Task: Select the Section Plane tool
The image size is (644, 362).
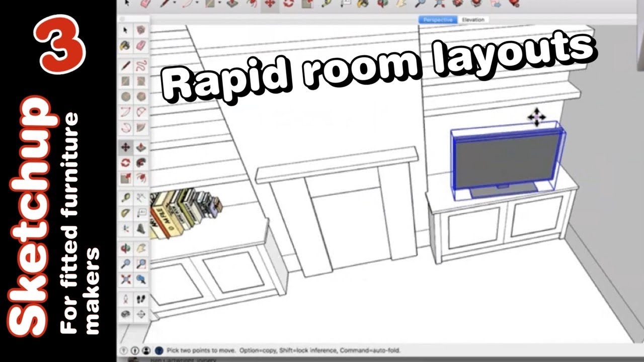Action: pyautogui.click(x=141, y=314)
